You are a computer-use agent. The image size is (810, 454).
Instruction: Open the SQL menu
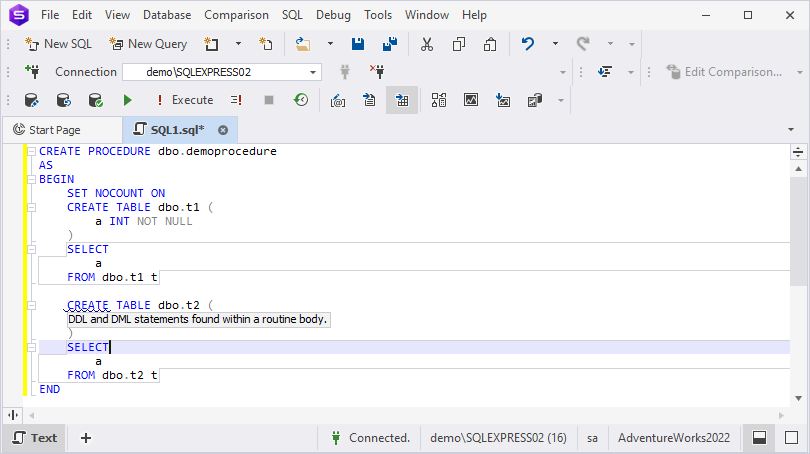click(292, 15)
